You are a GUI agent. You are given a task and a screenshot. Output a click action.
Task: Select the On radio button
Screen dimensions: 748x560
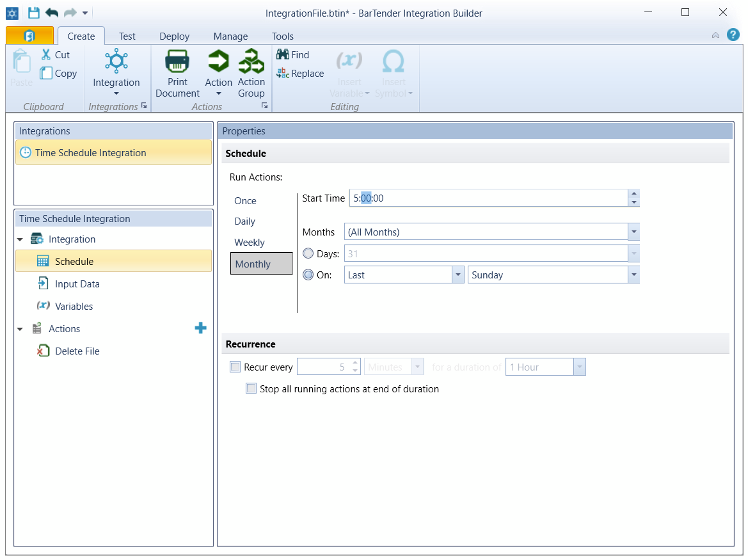(x=308, y=275)
